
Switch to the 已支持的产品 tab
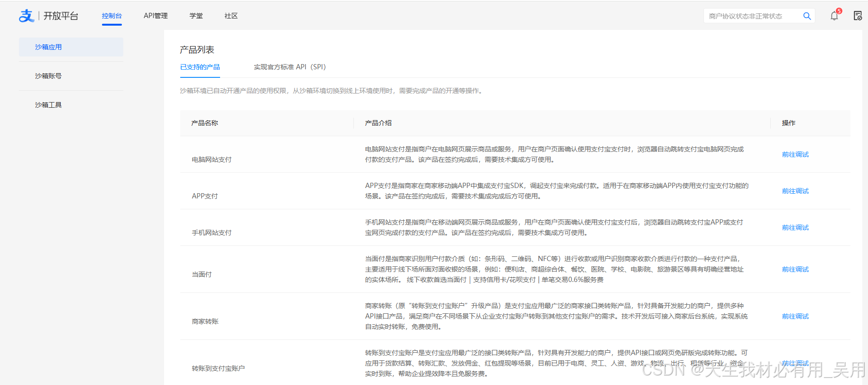click(200, 67)
